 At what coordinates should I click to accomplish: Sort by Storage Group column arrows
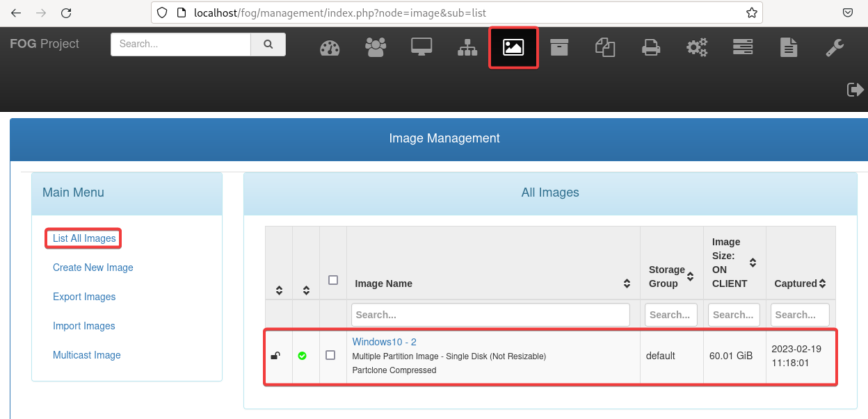click(690, 277)
